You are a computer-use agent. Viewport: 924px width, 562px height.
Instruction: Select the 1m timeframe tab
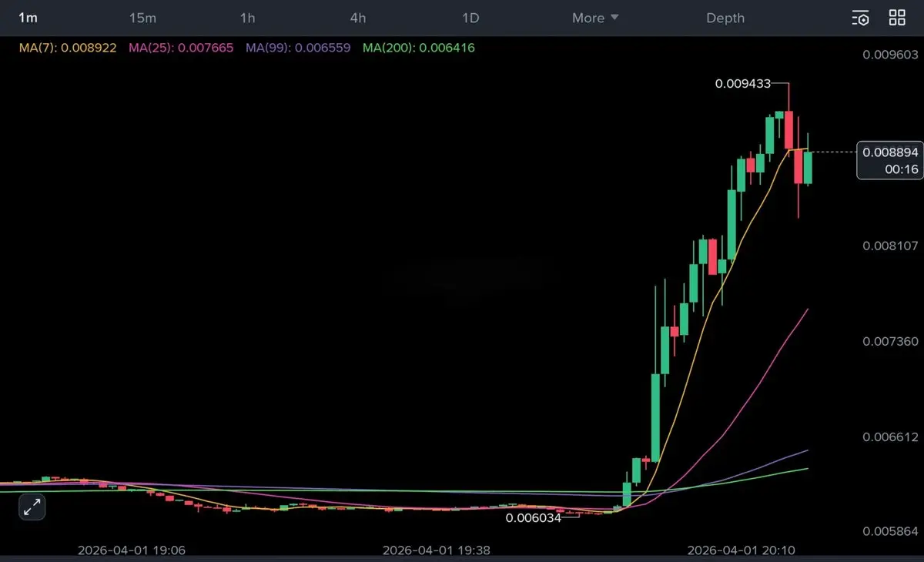[x=28, y=18]
